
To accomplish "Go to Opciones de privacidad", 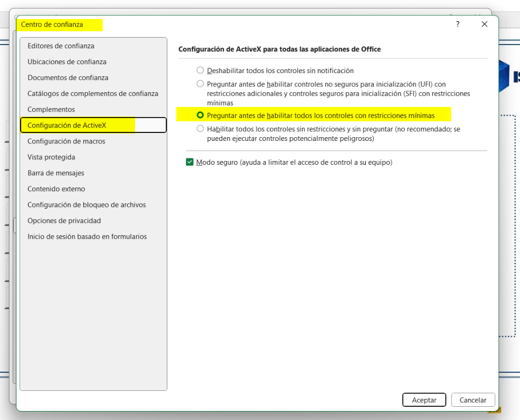I will 93,221.
